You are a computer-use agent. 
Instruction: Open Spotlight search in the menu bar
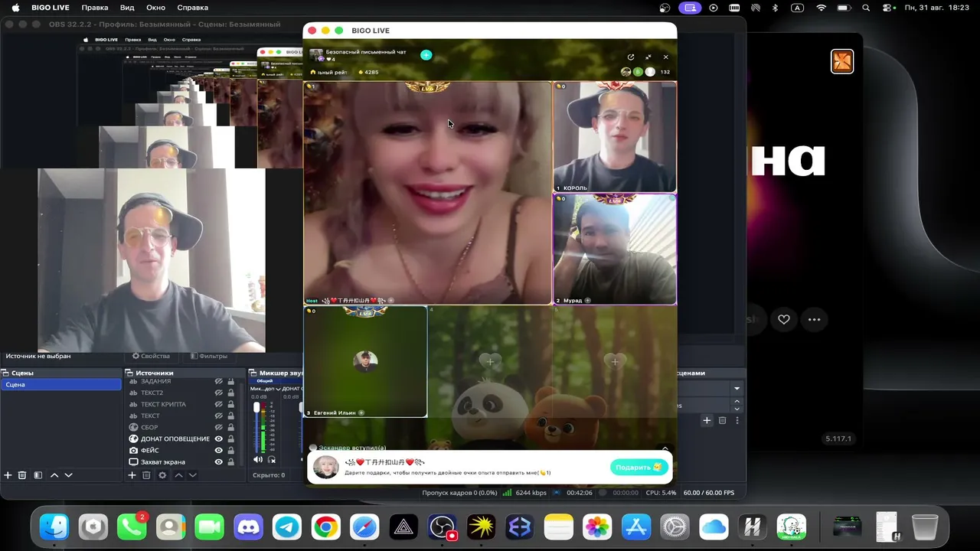(x=866, y=8)
